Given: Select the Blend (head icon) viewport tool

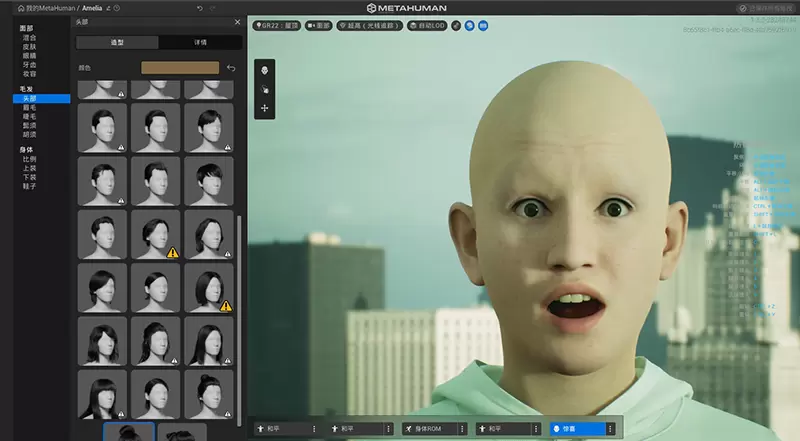Looking at the screenshot, I should [x=264, y=70].
